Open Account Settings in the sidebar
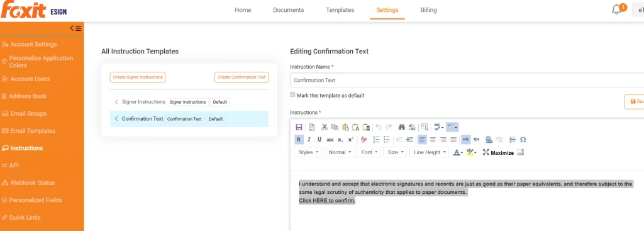The width and height of the screenshot is (644, 231). pyautogui.click(x=30, y=45)
